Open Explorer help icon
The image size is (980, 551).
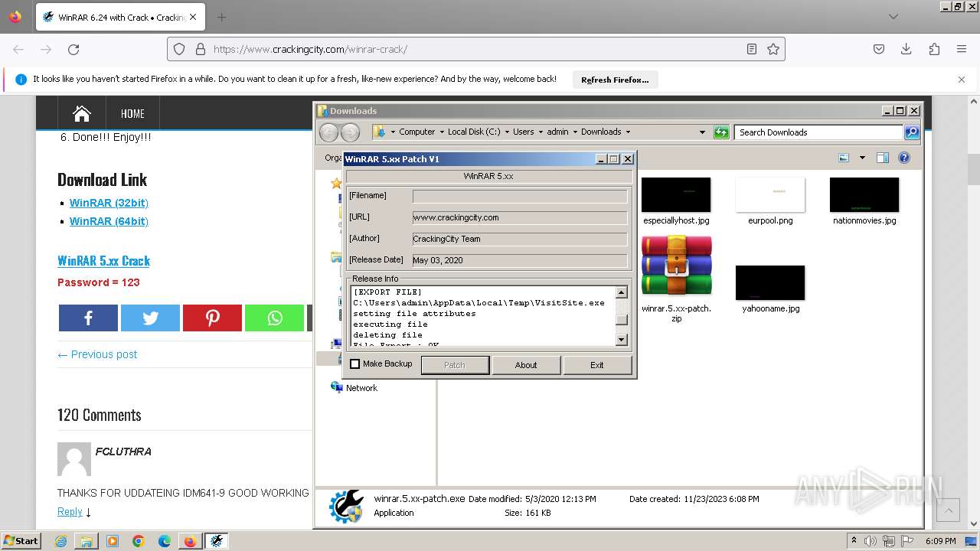point(904,158)
